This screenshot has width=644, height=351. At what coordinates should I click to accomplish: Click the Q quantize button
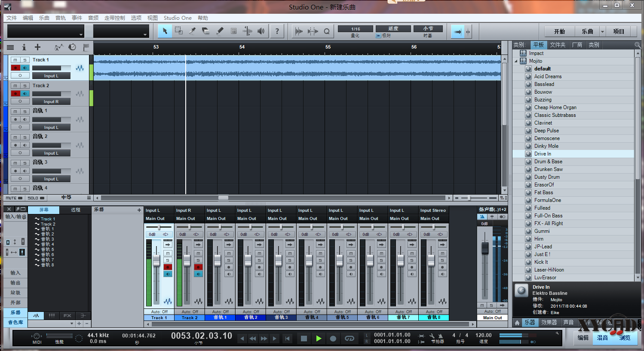pyautogui.click(x=327, y=31)
